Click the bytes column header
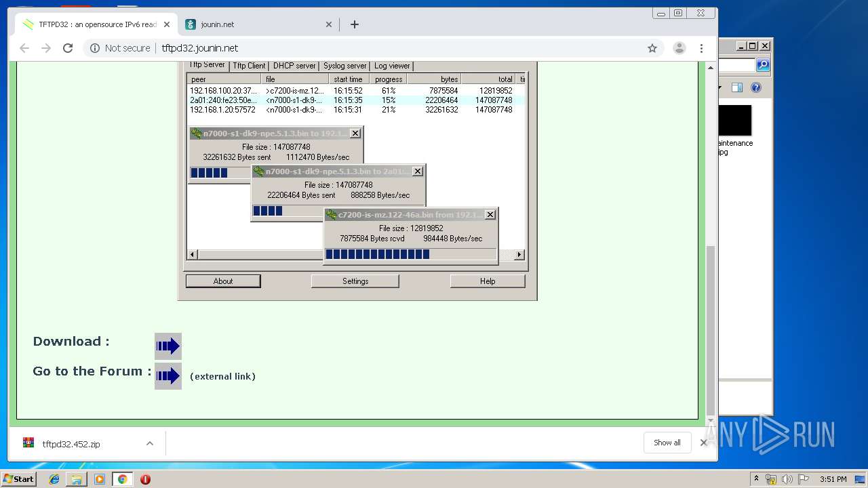868x488 pixels. pyautogui.click(x=434, y=79)
